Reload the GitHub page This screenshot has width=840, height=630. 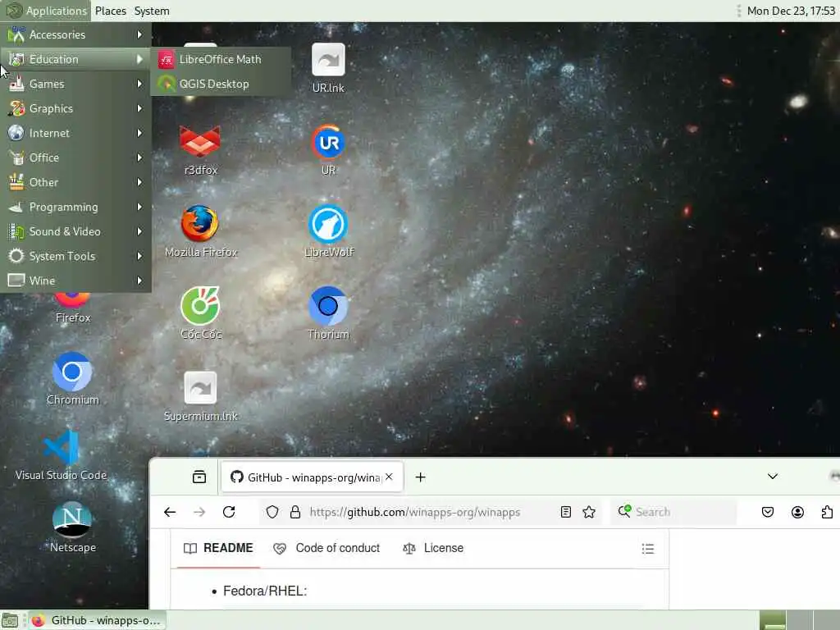[229, 512]
